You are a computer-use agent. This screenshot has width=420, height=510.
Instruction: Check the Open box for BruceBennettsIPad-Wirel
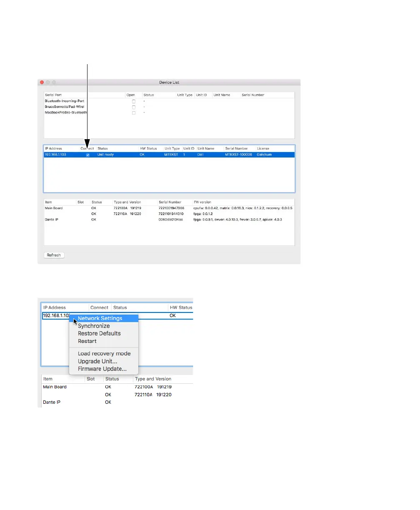click(x=134, y=107)
